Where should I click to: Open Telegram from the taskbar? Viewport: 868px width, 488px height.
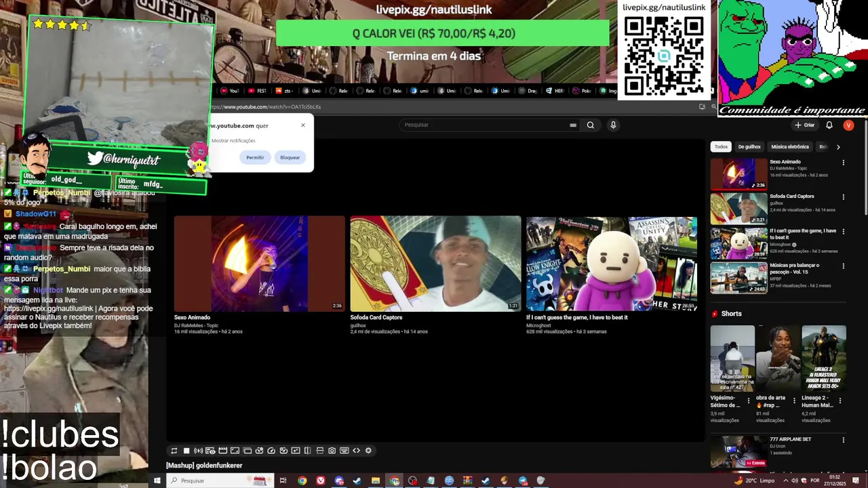point(523,481)
